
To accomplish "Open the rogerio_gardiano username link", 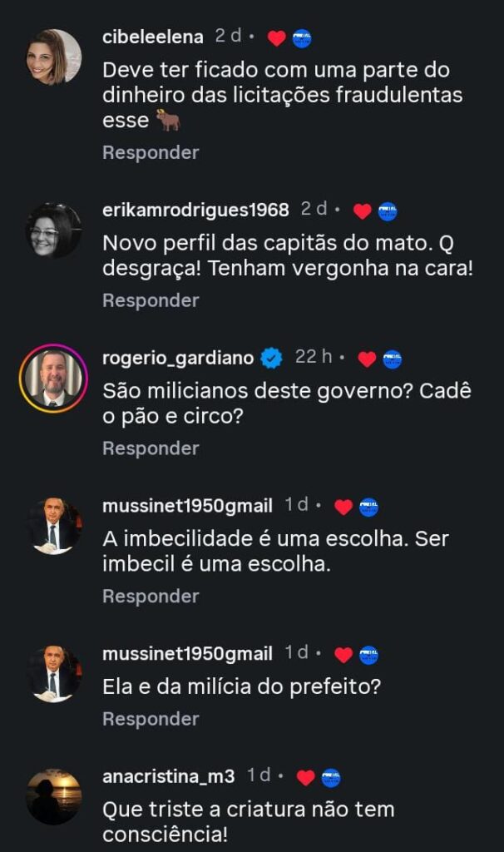I will point(178,358).
